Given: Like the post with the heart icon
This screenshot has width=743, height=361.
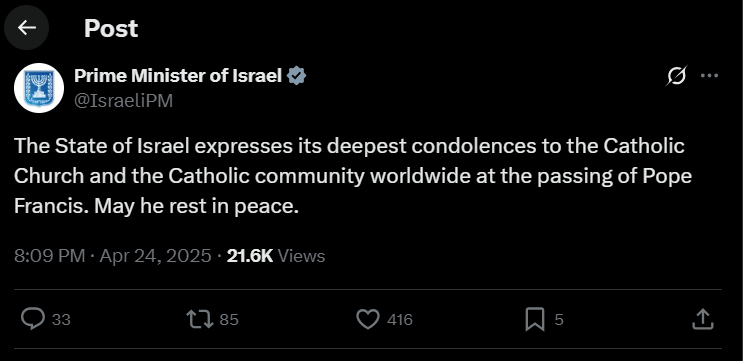Looking at the screenshot, I should 368,319.
